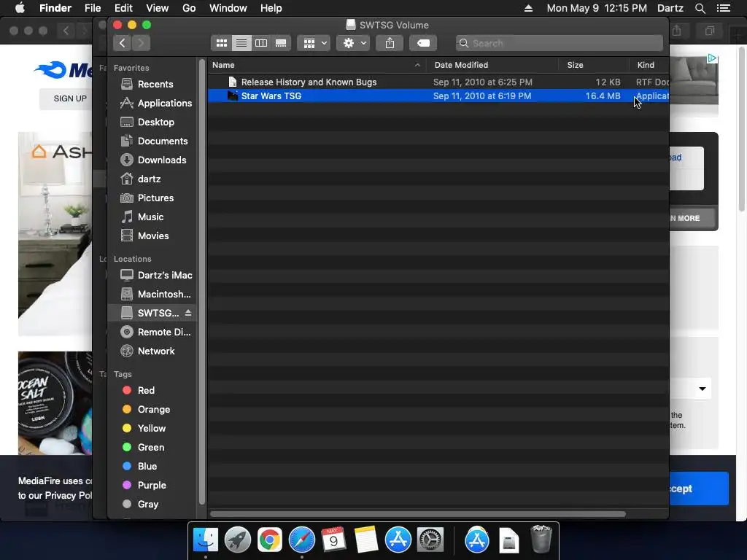Open Documents in sidebar

pyautogui.click(x=152, y=141)
